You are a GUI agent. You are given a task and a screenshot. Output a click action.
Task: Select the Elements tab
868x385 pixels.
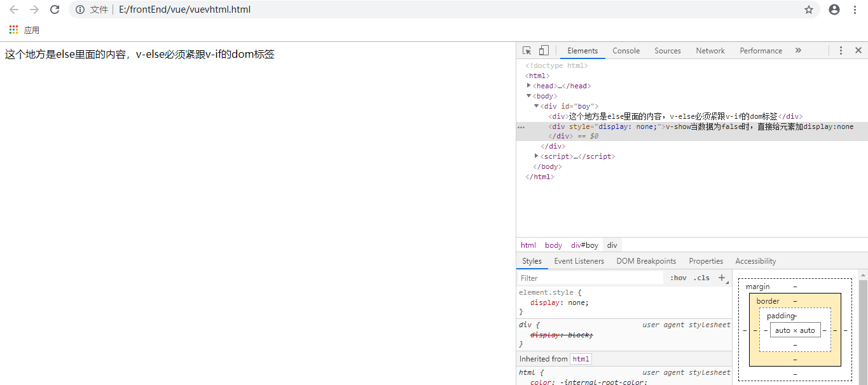(582, 51)
